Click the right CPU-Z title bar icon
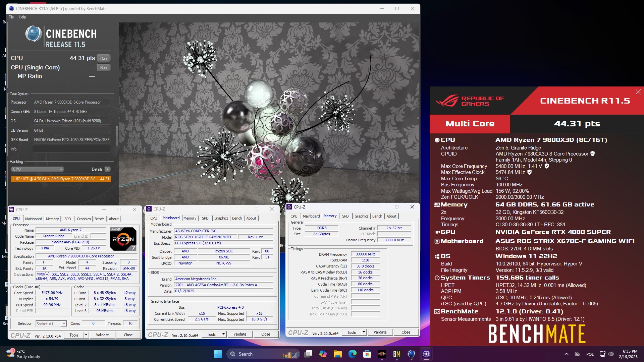Viewport: 644px width, 362px height. click(x=289, y=207)
